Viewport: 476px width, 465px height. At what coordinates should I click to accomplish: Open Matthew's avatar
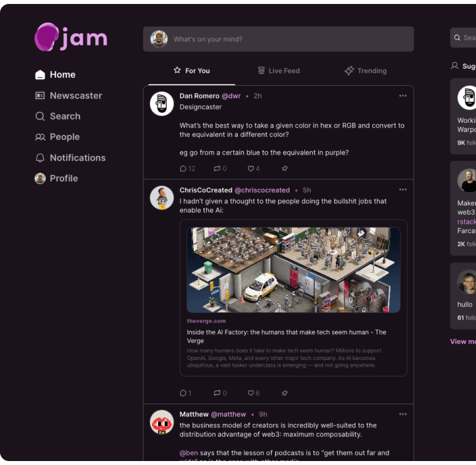click(x=162, y=422)
